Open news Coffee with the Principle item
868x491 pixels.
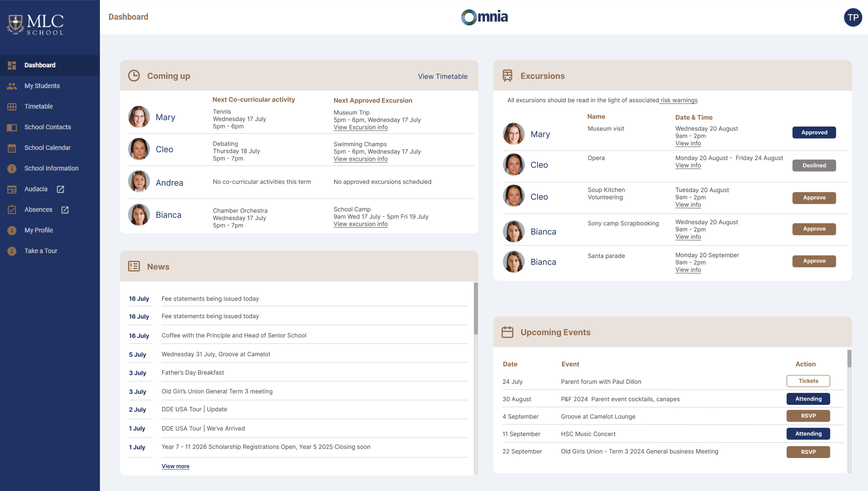coord(234,335)
